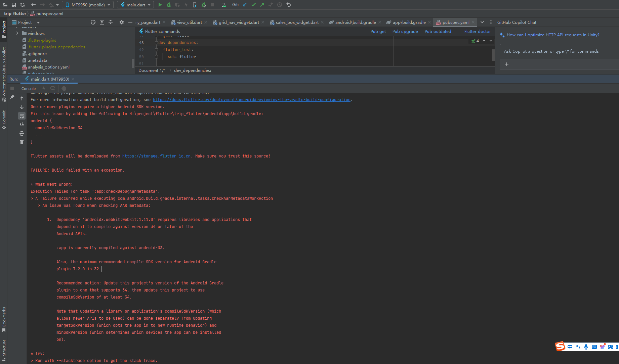Navigate back with left arrow
This screenshot has width=619, height=364.
tap(33, 5)
